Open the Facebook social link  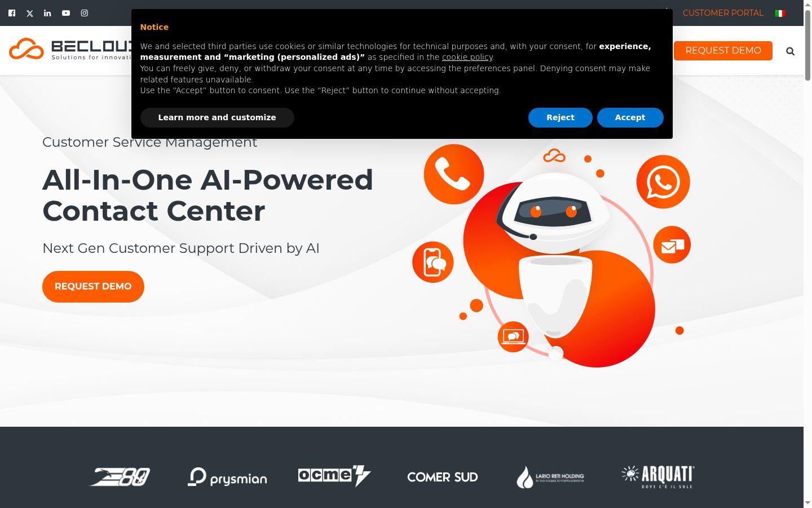(x=12, y=13)
